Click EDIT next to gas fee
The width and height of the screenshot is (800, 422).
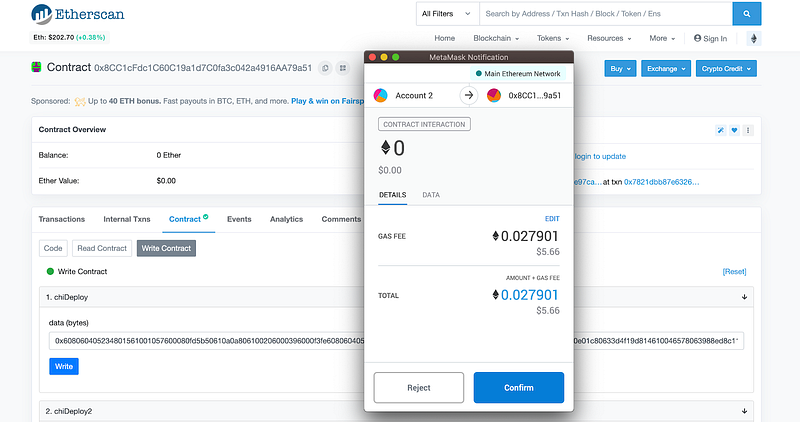click(552, 219)
